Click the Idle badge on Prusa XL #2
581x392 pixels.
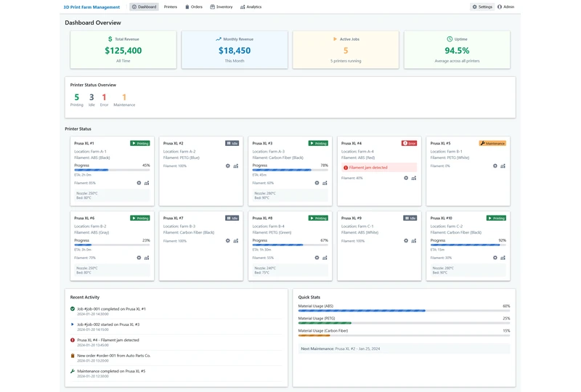(x=232, y=144)
